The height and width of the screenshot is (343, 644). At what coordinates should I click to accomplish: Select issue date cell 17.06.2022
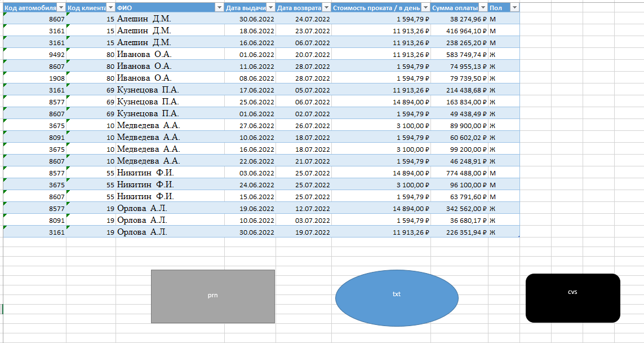point(250,90)
